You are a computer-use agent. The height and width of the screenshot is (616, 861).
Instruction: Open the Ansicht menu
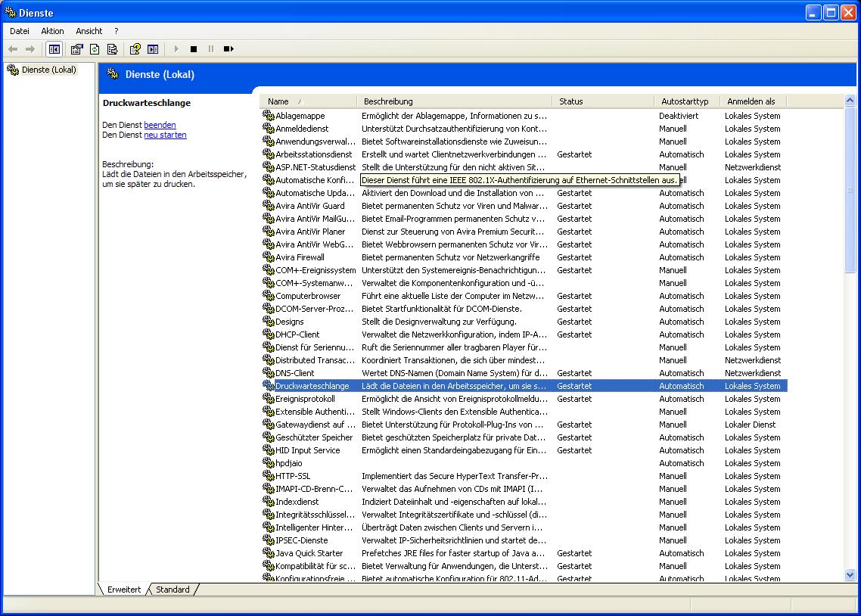coord(89,31)
